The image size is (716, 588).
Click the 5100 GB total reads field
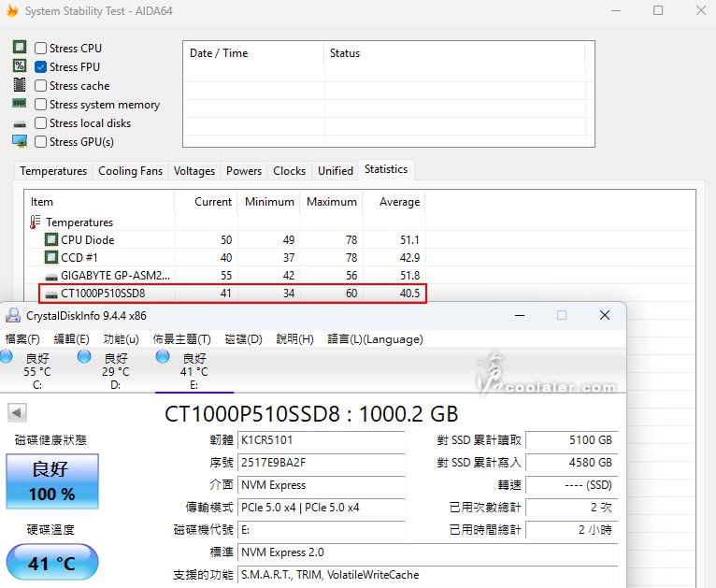[x=572, y=440]
